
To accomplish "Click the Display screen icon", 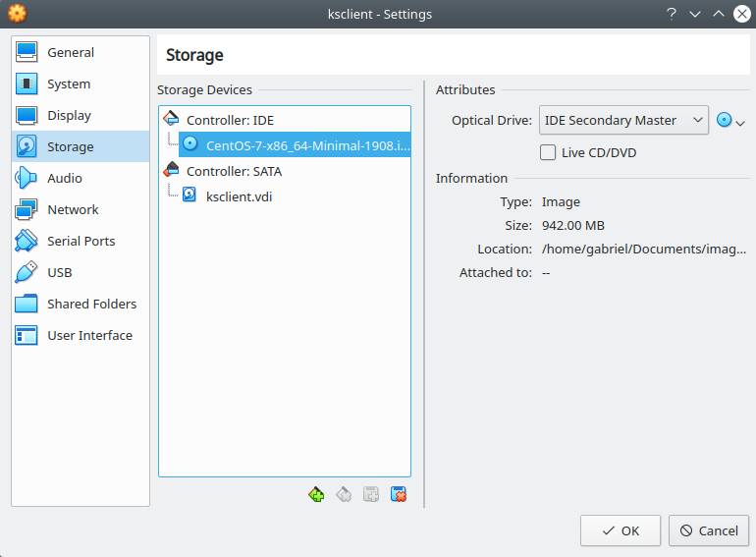I will click(x=27, y=115).
